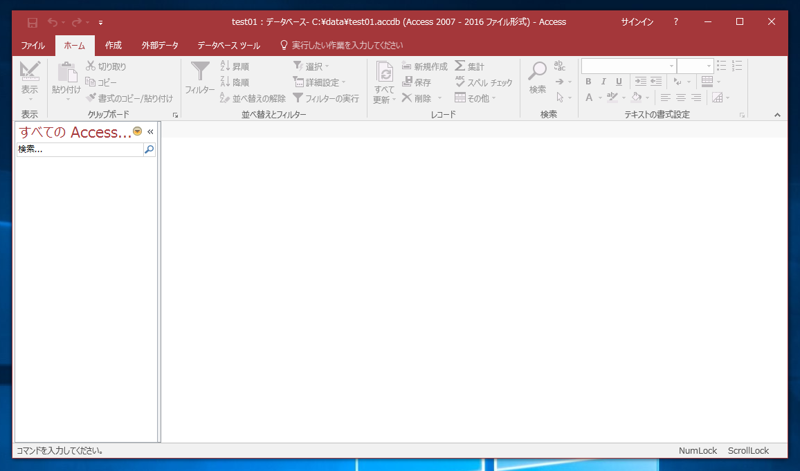
Task: Align text right
Action: click(696, 97)
